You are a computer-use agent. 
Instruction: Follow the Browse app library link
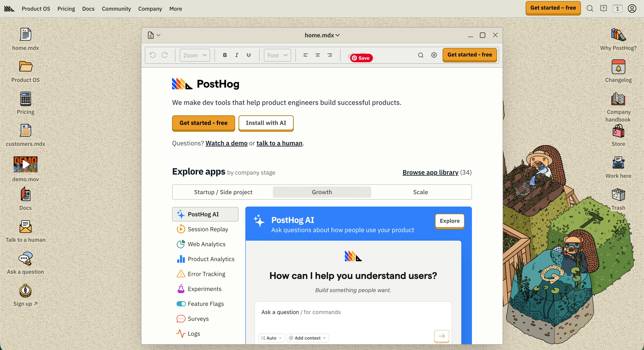430,172
